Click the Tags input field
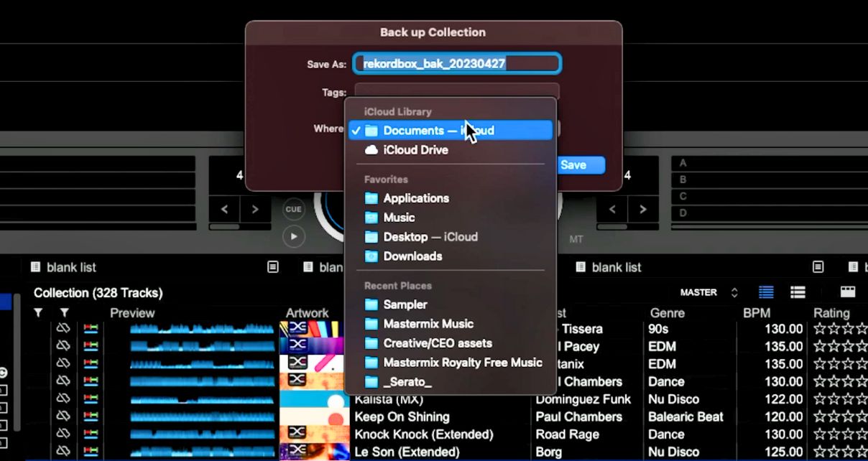This screenshot has height=461, width=868. point(457,92)
